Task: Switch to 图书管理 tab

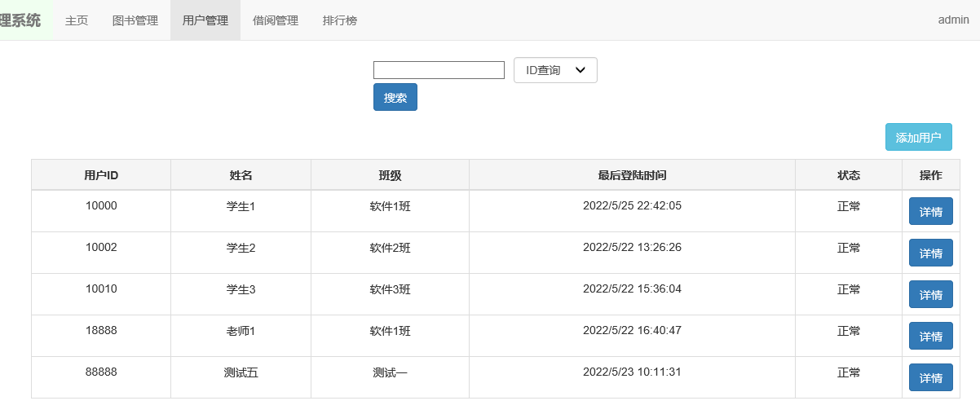Action: click(135, 20)
